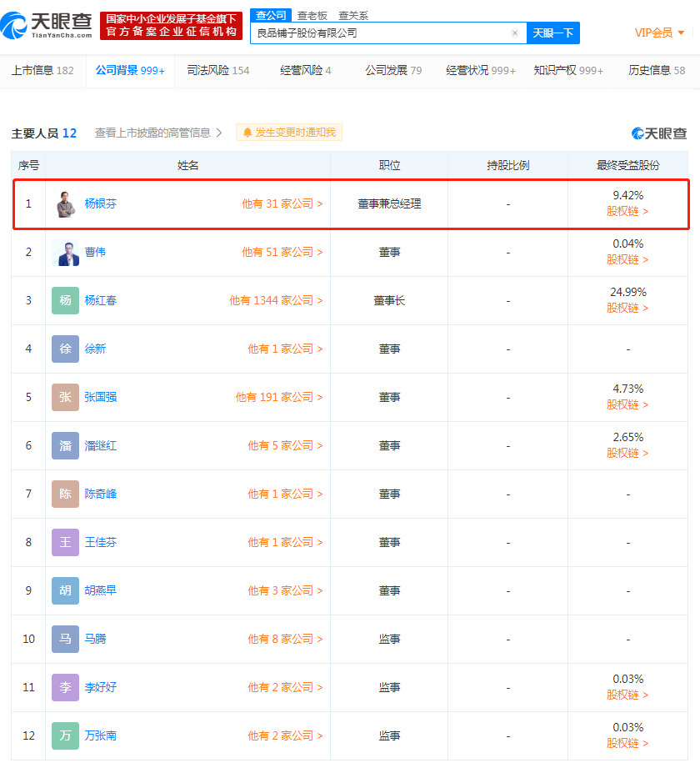Viewport: 700px width, 763px height.
Task: Open 潘继红 name link
Action: (x=101, y=446)
